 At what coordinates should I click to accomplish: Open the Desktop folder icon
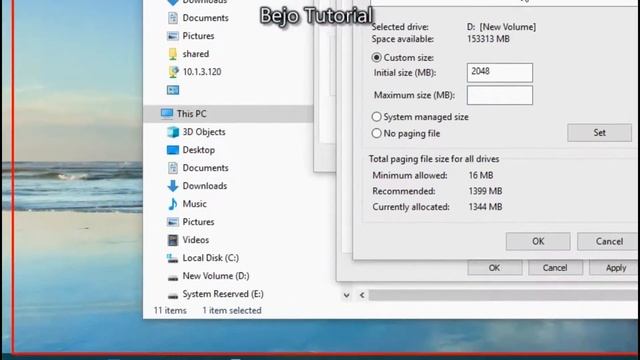pyautogui.click(x=173, y=150)
